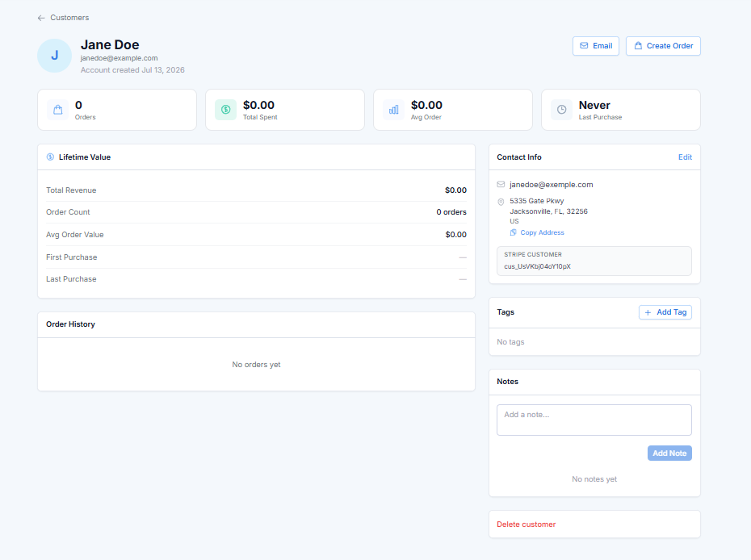Image resolution: width=751 pixels, height=560 pixels.
Task: Click the 'No tags' text
Action: pyautogui.click(x=510, y=342)
